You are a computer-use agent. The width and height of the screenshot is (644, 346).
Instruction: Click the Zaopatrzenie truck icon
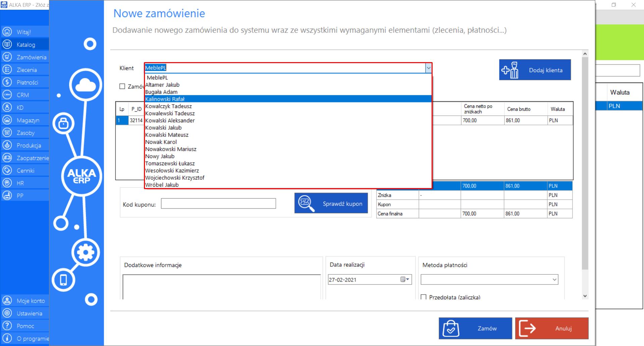pos(7,158)
